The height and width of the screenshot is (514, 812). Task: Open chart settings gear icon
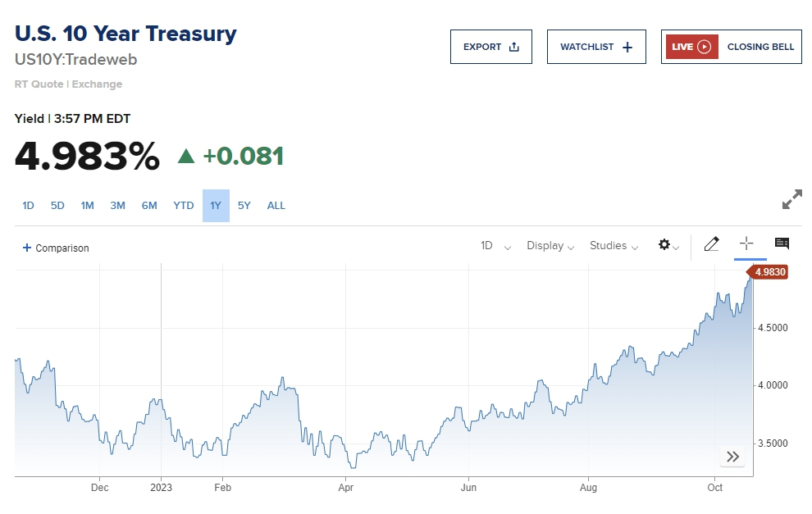click(664, 245)
